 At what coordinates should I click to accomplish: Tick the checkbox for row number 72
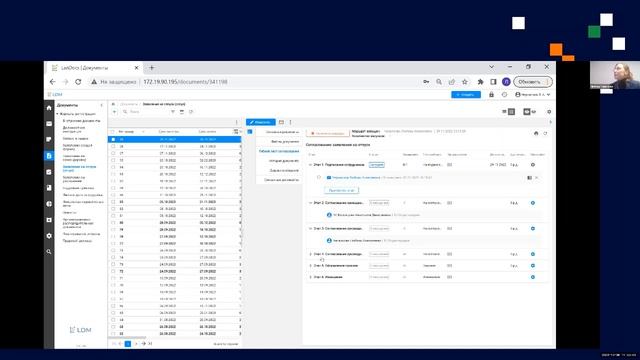click(113, 271)
